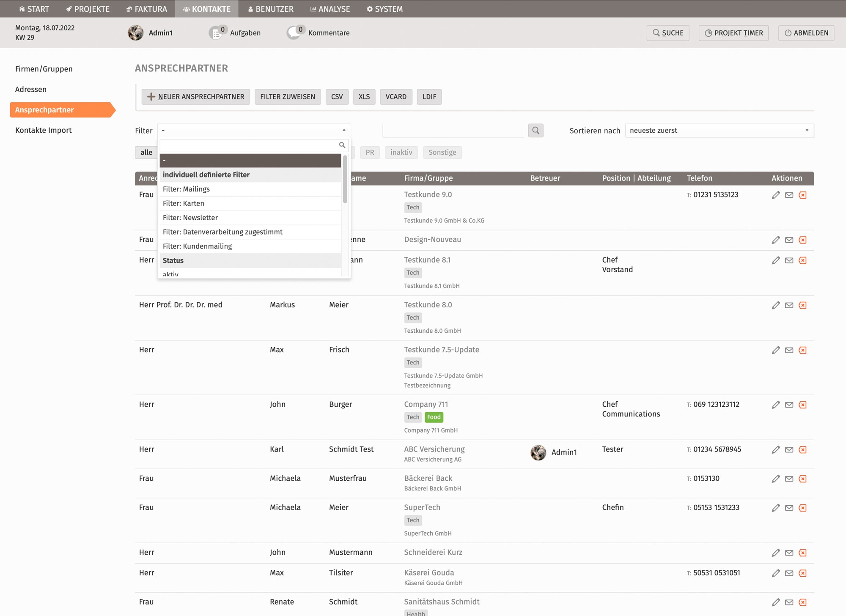Toggle the inaktiv filter tag
Screen dimensions: 846x616
401,152
